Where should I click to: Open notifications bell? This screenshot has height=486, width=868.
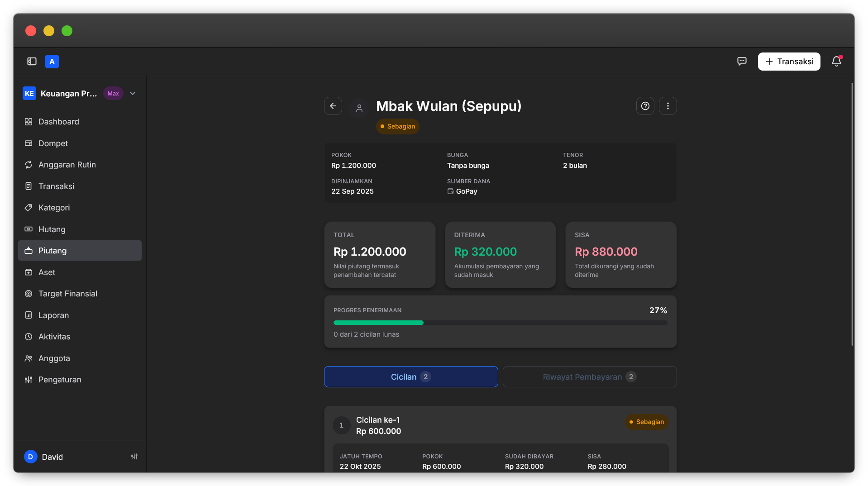click(x=836, y=62)
